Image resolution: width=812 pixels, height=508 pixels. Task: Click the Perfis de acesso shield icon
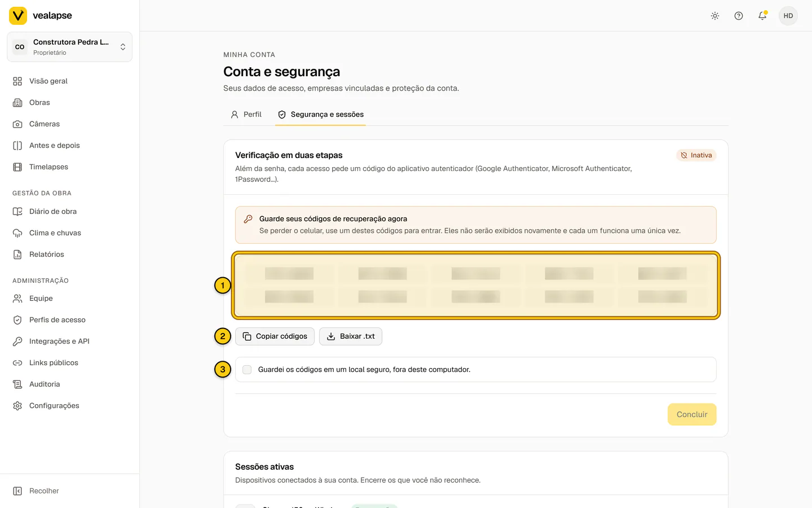click(17, 320)
